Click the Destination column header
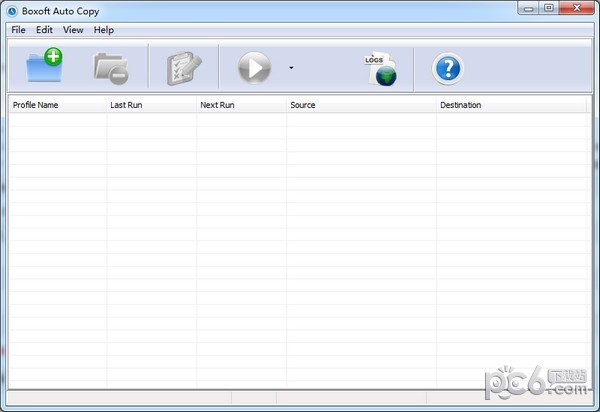The height and width of the screenshot is (412, 600). [x=511, y=105]
